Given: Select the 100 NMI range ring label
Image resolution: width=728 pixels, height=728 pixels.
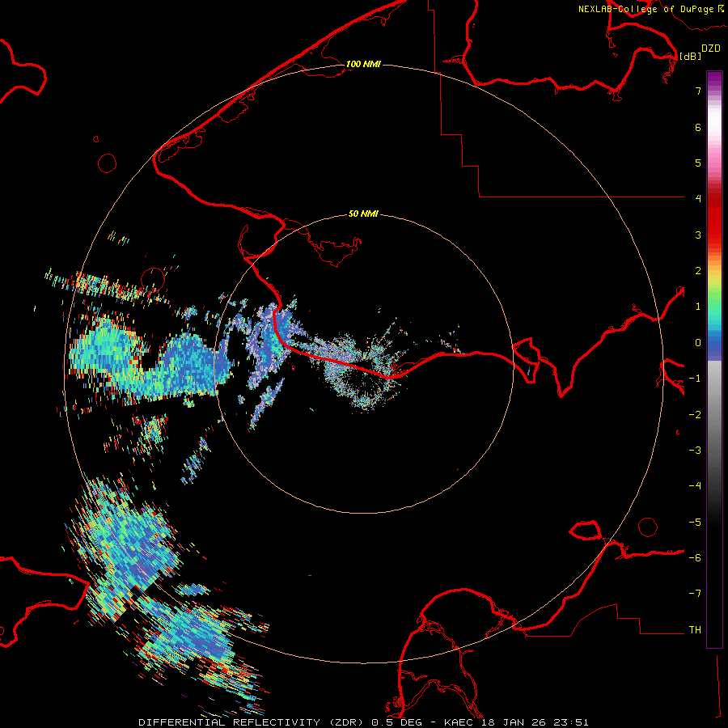Looking at the screenshot, I should [x=363, y=64].
